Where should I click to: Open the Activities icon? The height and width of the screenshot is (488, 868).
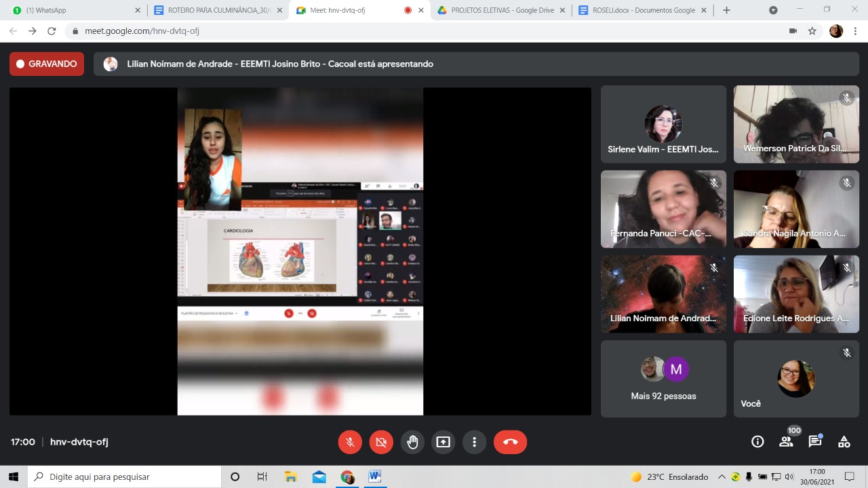tap(844, 442)
